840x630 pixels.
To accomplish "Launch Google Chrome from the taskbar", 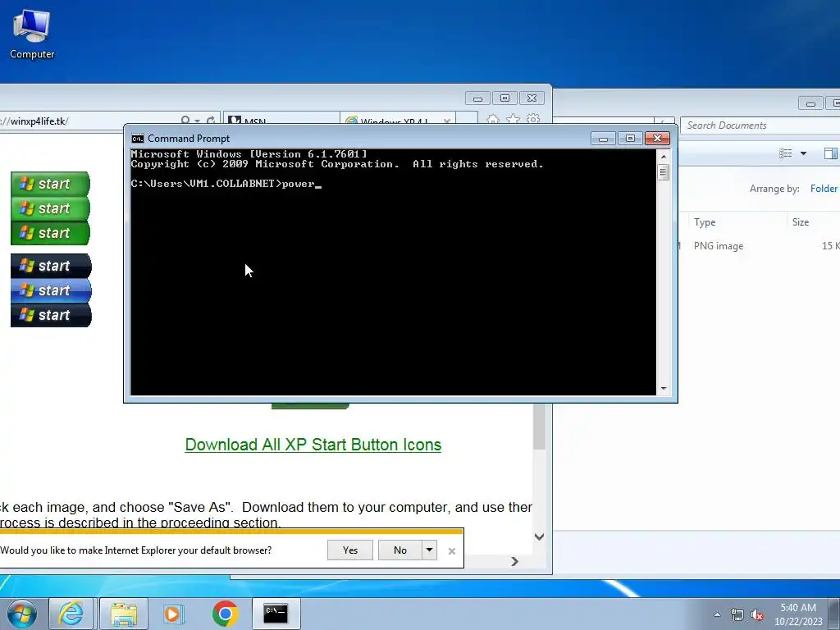I will tap(226, 614).
